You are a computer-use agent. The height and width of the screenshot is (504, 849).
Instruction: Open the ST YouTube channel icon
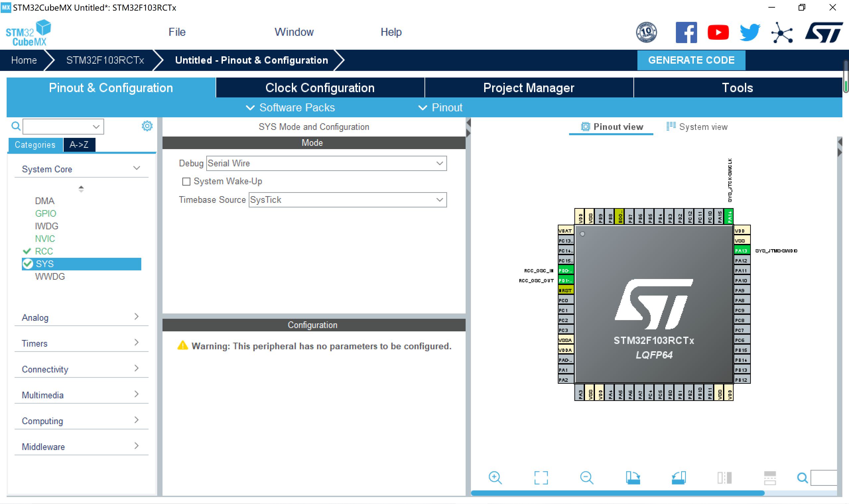718,31
